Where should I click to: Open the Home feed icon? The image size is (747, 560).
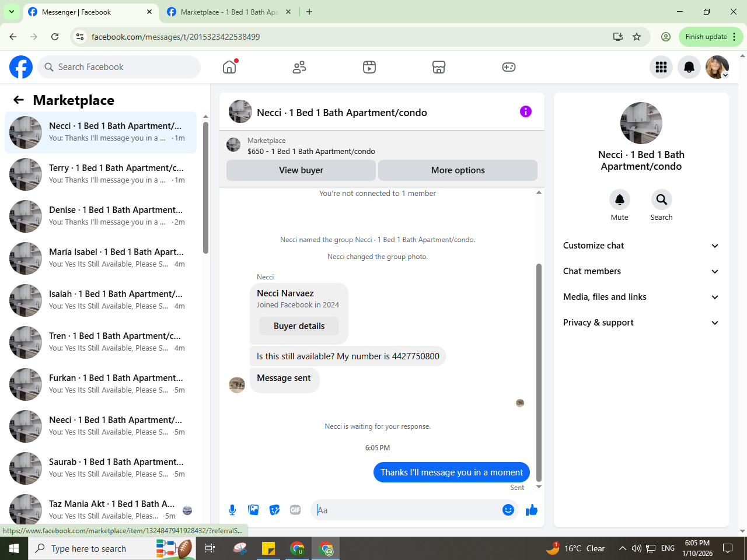(x=229, y=67)
